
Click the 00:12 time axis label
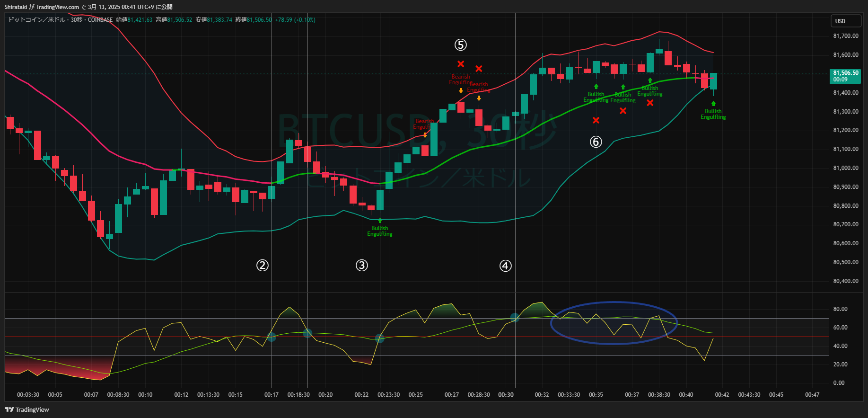[x=181, y=395]
